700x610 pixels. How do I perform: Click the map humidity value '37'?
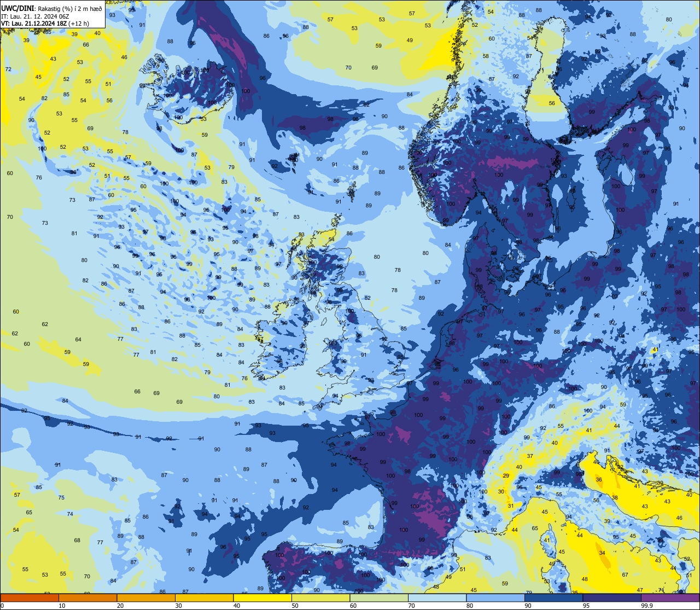[x=530, y=456]
